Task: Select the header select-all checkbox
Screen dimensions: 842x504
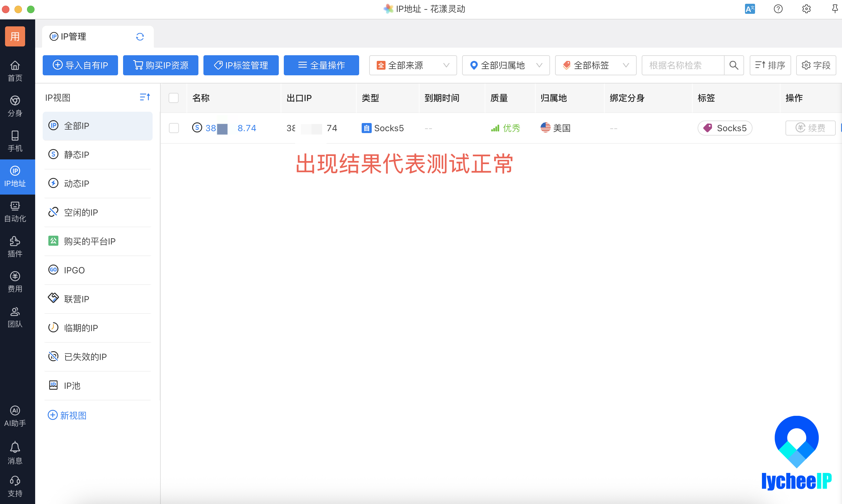Action: point(174,98)
